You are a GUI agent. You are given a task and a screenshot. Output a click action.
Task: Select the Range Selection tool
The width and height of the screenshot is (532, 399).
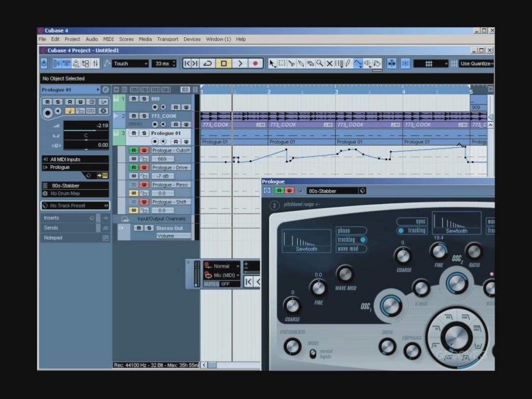point(282,63)
